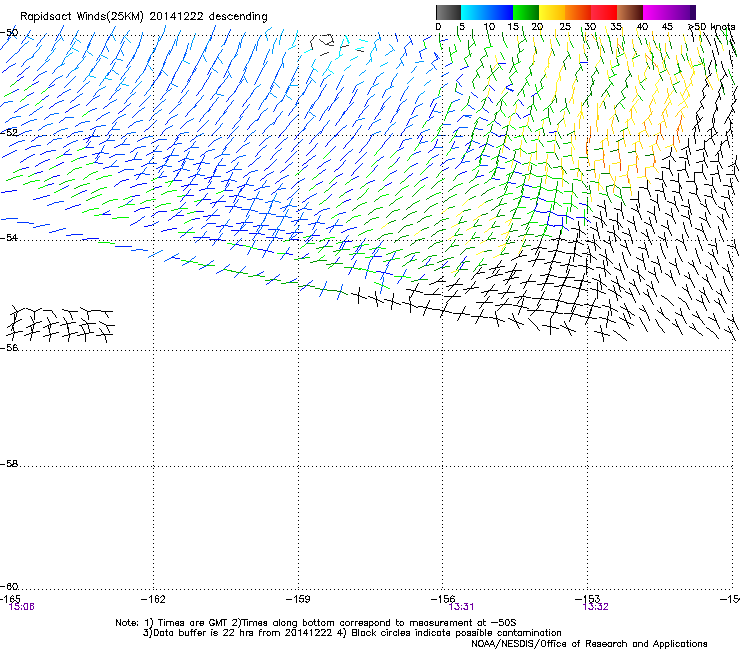Screen dimensions: 740x650
Task: Pick the orange 25-30 knots legend swatch
Action: [x=578, y=12]
